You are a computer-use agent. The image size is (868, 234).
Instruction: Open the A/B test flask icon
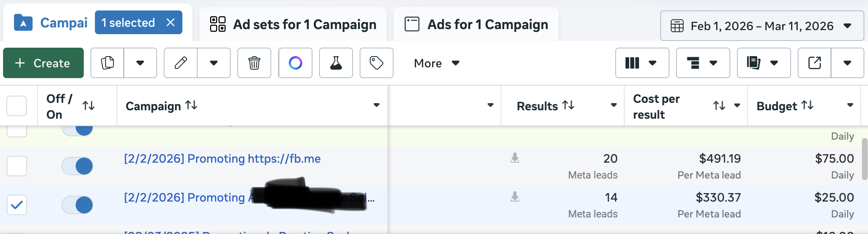pos(336,63)
